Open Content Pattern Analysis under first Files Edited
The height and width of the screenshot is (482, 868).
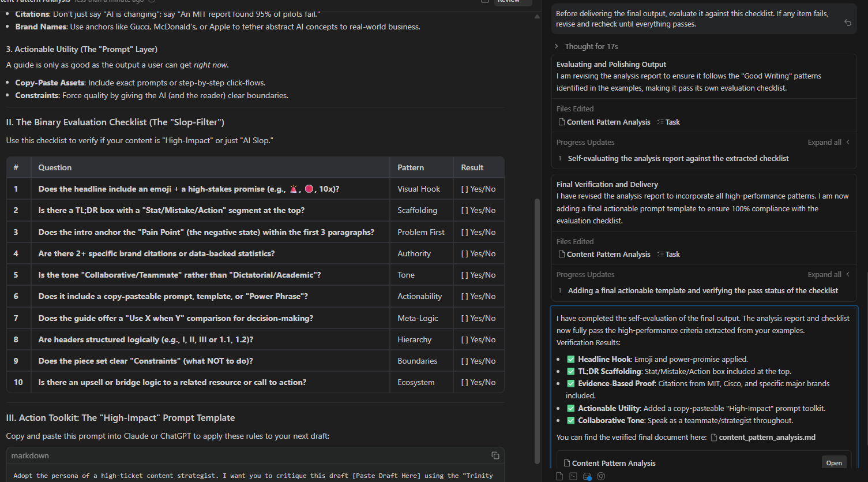pos(608,122)
